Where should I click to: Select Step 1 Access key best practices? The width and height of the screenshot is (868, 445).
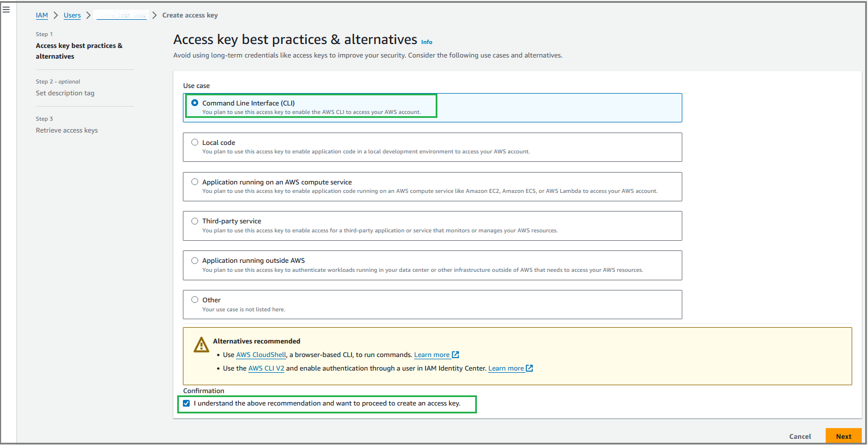click(x=79, y=51)
